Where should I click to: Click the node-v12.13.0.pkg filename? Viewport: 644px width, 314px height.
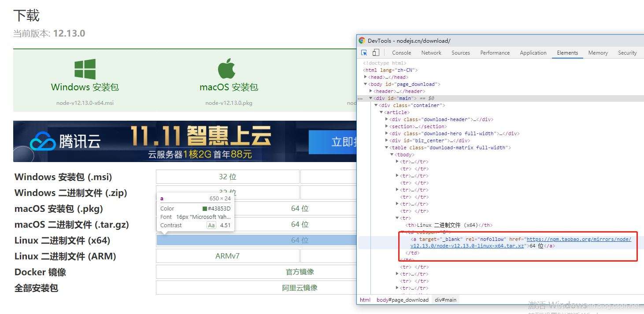tap(229, 103)
